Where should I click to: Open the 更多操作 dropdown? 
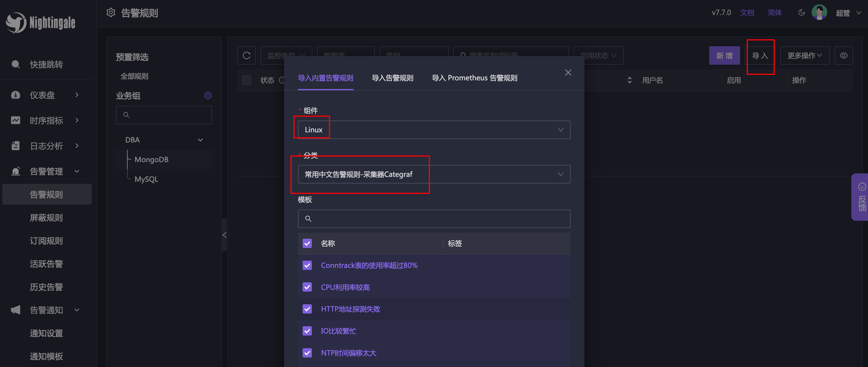(805, 55)
